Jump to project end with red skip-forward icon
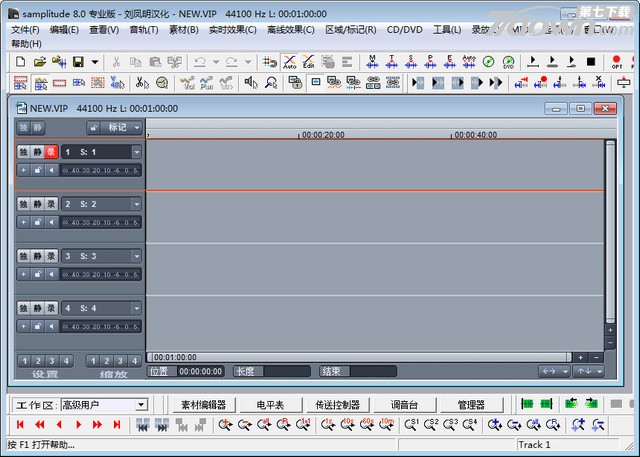 [x=117, y=425]
